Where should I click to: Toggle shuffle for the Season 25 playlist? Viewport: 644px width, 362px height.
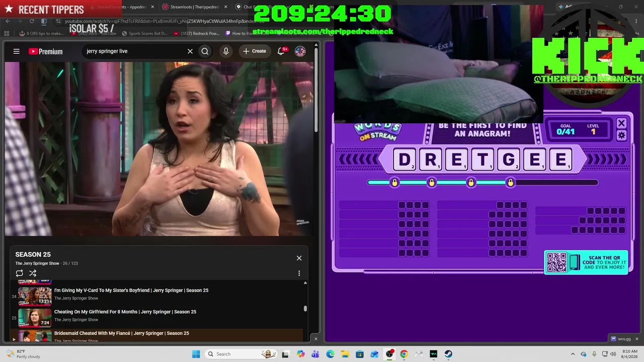tap(33, 274)
